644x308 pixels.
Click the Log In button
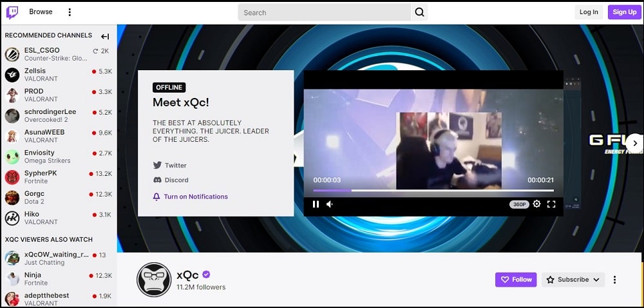point(589,12)
